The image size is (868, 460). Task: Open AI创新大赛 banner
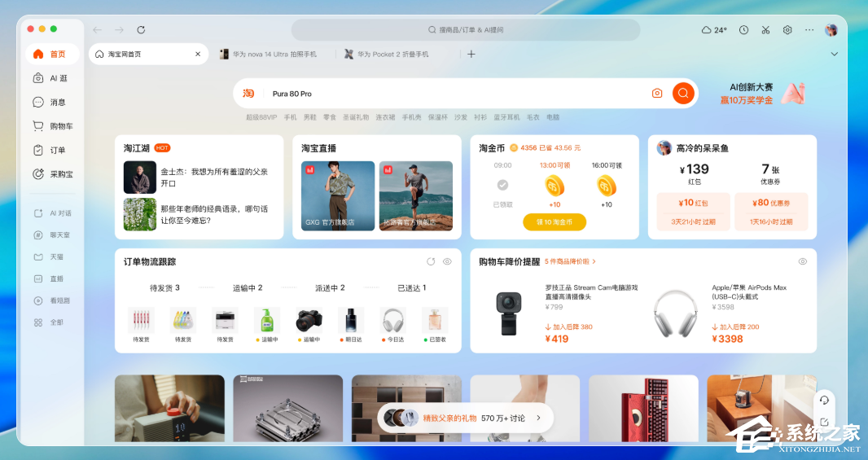coord(761,94)
